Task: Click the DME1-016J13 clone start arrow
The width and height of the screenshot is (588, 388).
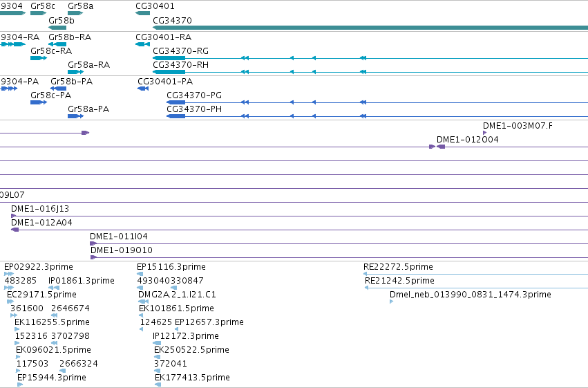Action: (14, 216)
